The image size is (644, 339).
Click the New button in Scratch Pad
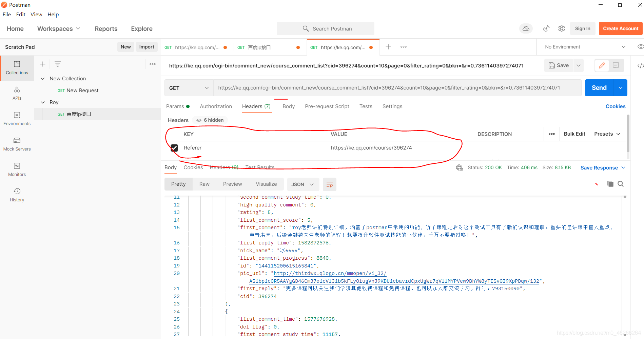coord(126,47)
